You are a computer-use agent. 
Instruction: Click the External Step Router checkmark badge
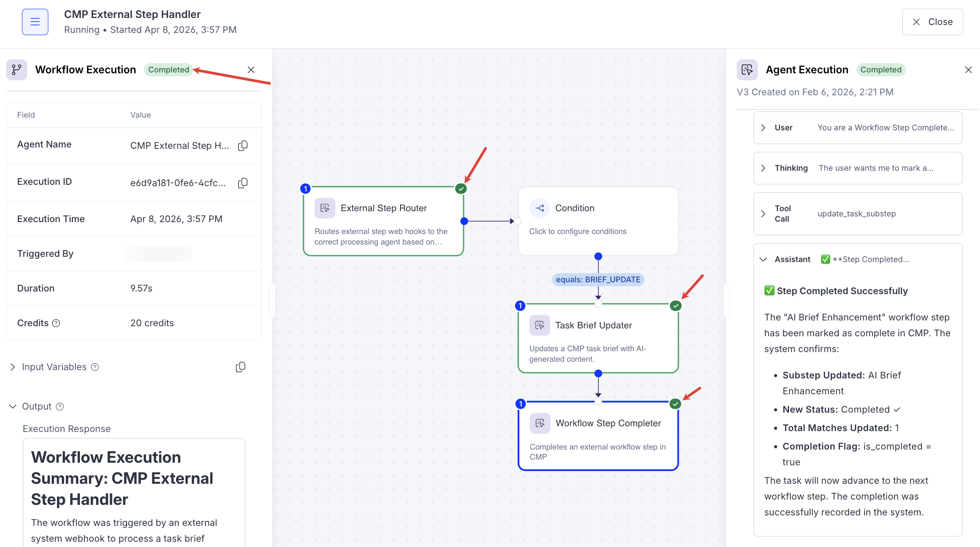tap(461, 189)
